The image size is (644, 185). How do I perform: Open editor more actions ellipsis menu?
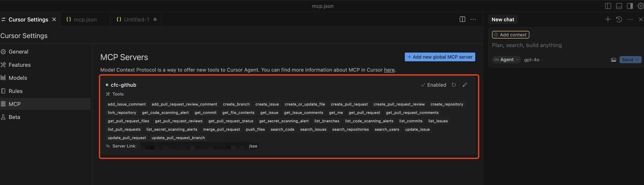coord(473,19)
